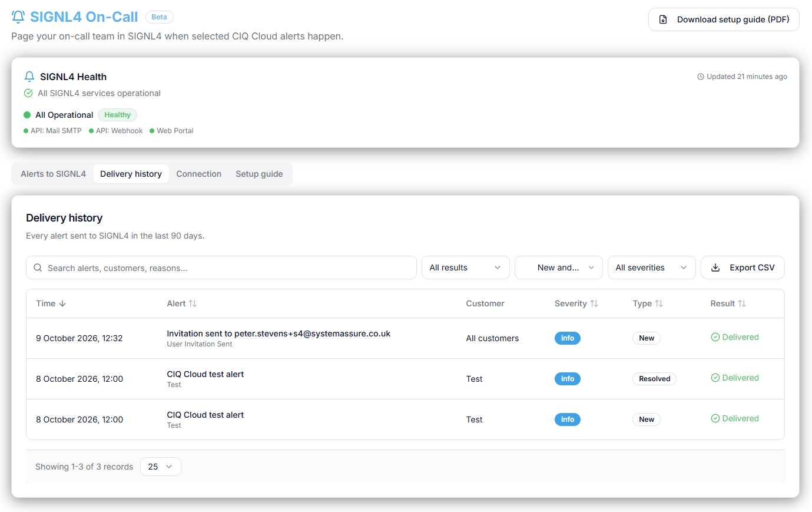Switch to the Alerts to SIGNL4 tab
The width and height of the screenshot is (812, 512).
[54, 174]
